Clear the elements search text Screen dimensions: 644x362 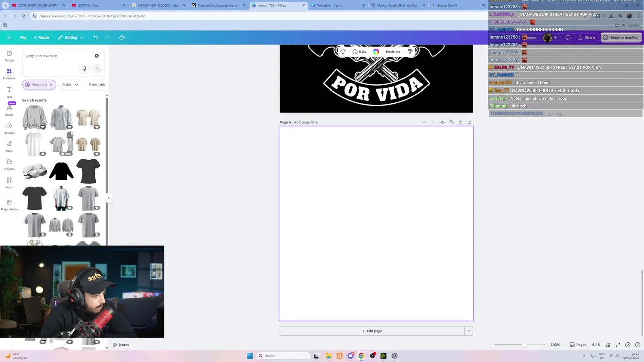[x=97, y=56]
